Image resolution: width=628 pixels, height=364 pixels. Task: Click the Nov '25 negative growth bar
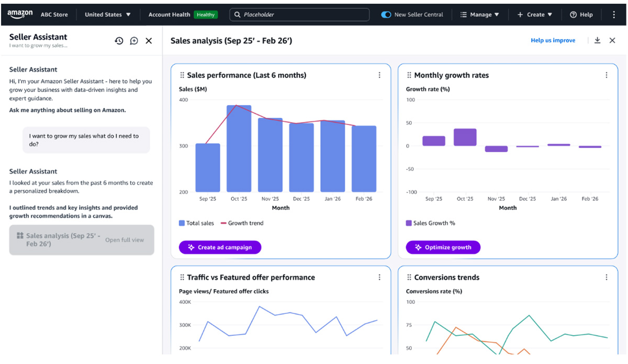(496, 149)
